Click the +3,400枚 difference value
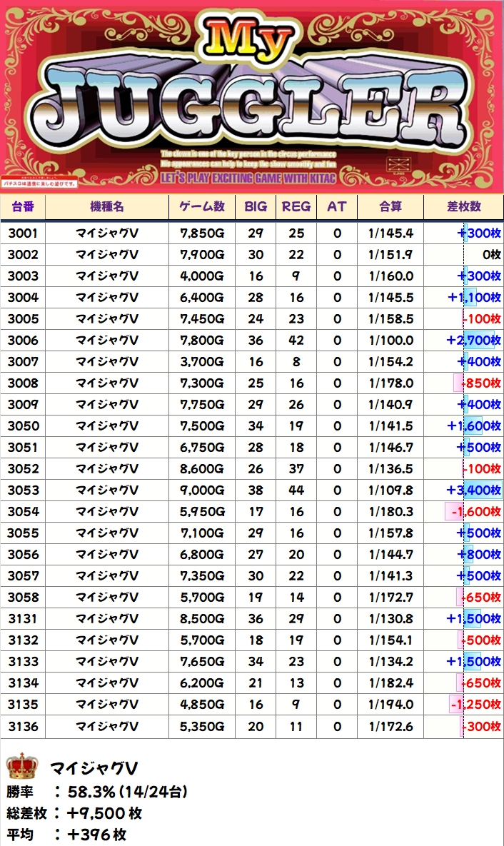 coord(474,490)
